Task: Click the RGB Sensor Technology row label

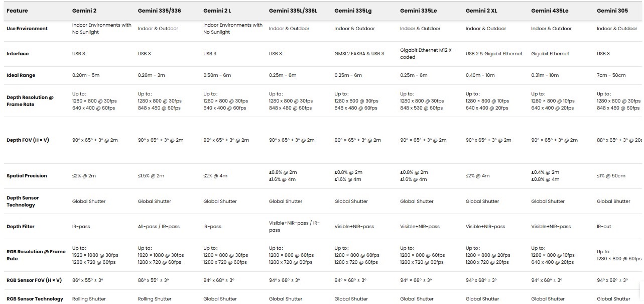Action: (x=35, y=299)
